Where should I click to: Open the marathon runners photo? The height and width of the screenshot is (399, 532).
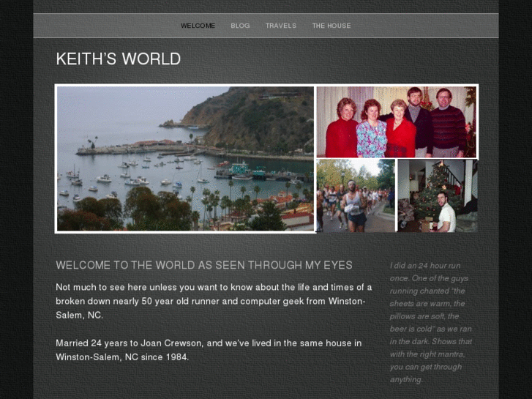[356, 196]
